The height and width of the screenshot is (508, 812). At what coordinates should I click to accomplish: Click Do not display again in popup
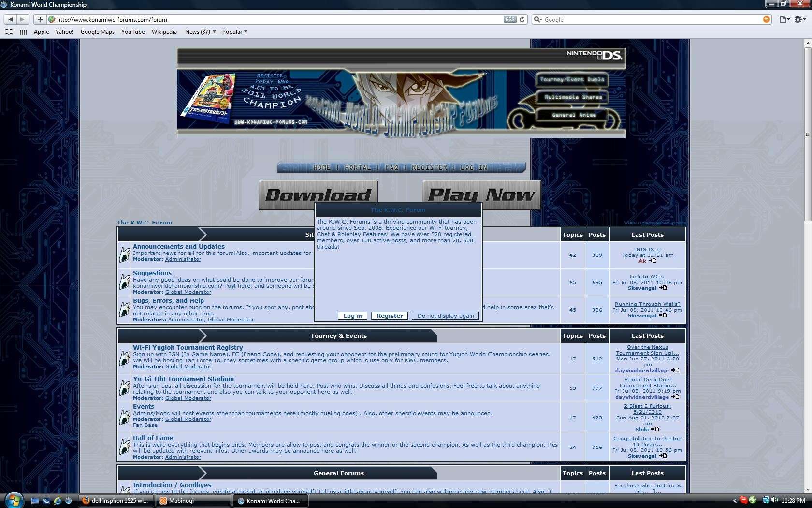(446, 316)
